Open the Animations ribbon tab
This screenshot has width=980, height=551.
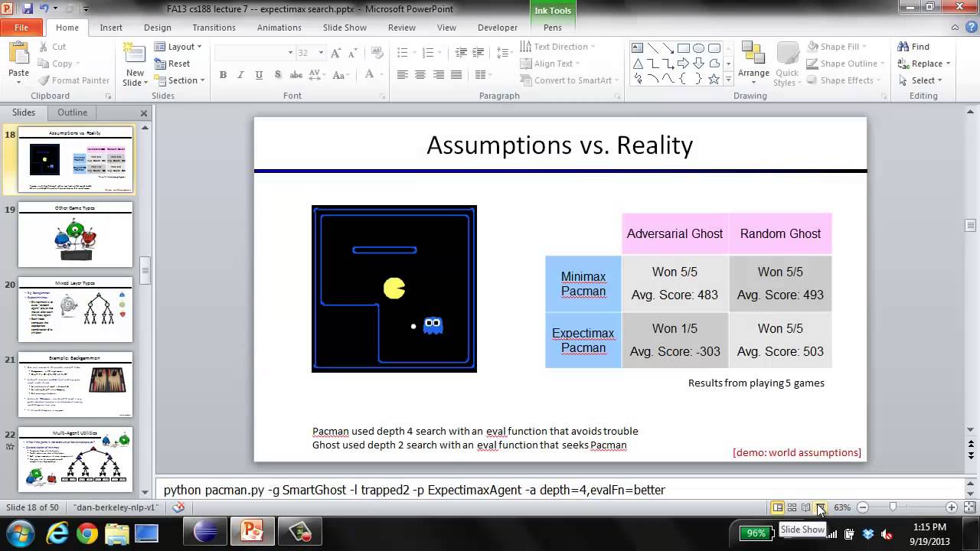(x=279, y=28)
